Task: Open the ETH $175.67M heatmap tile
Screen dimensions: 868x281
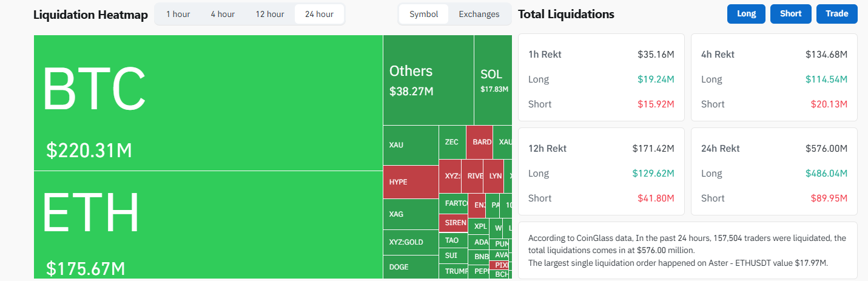Action: pos(208,225)
